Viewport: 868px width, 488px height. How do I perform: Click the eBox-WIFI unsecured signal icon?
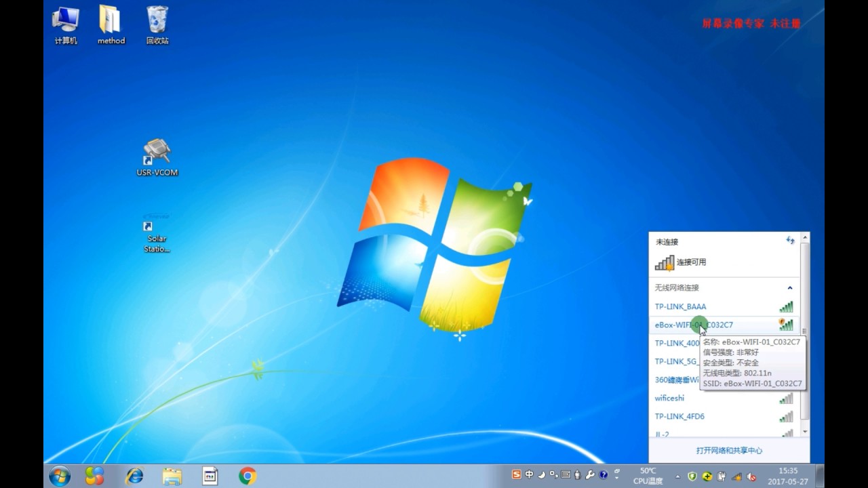(786, 325)
